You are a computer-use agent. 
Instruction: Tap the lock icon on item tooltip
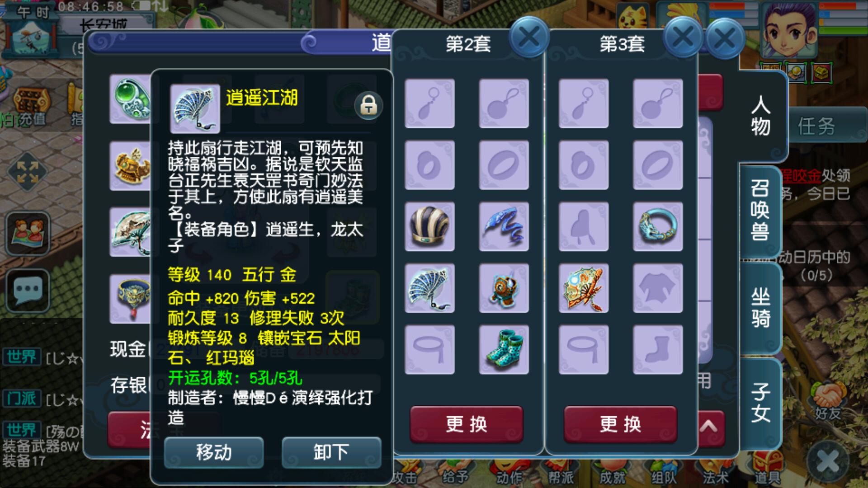[368, 106]
